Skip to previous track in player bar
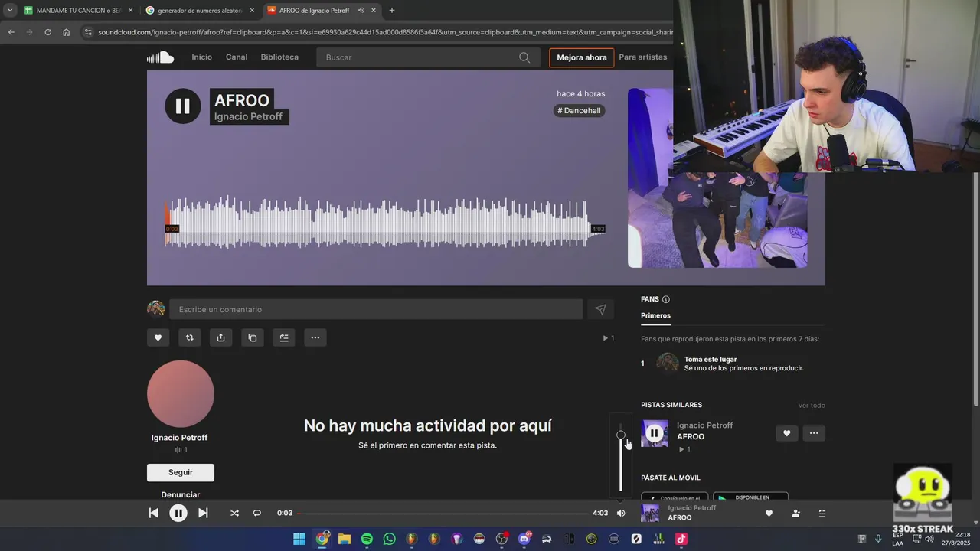 (x=153, y=513)
